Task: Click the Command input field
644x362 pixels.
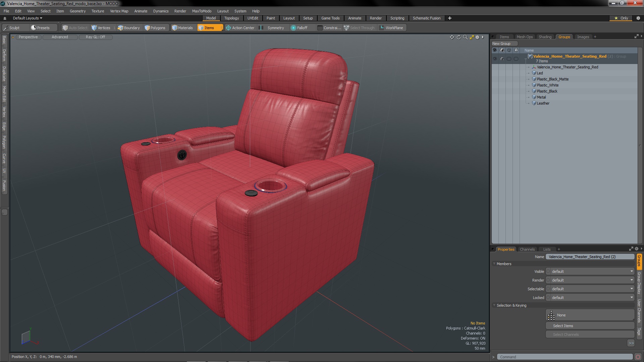Action: pyautogui.click(x=565, y=357)
